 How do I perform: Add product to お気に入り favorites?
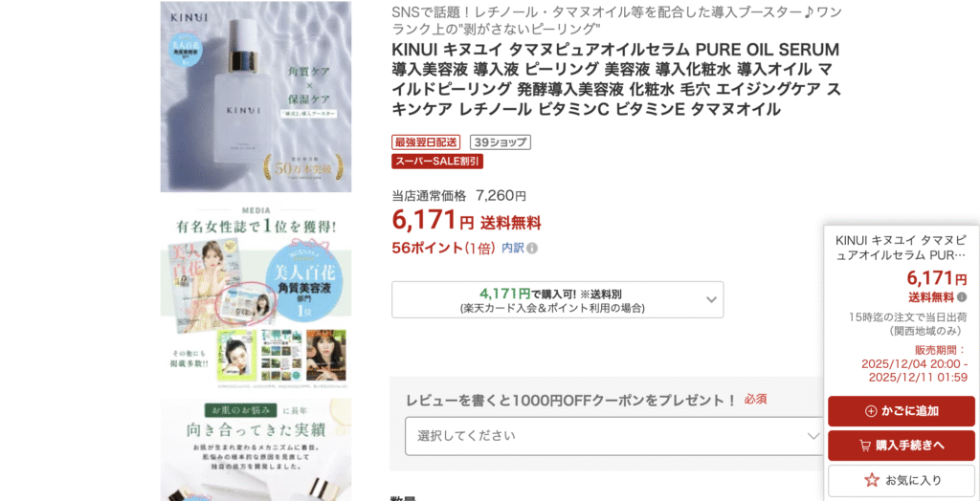point(902,480)
